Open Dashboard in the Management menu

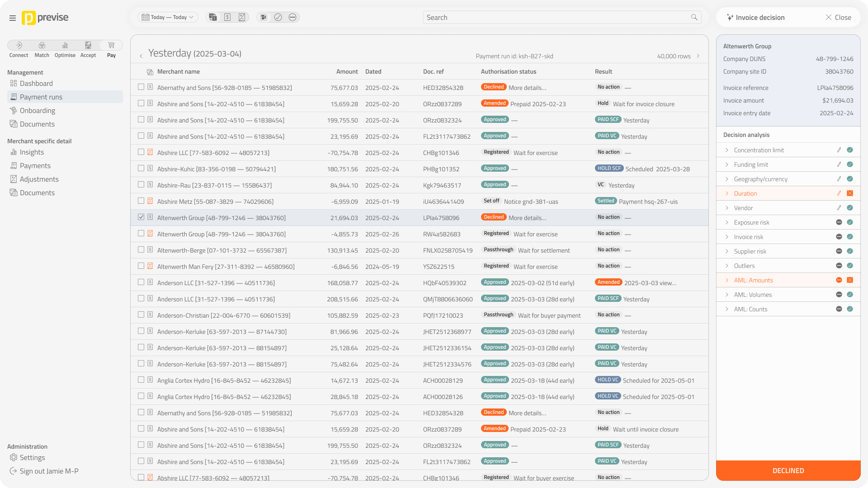click(x=36, y=84)
